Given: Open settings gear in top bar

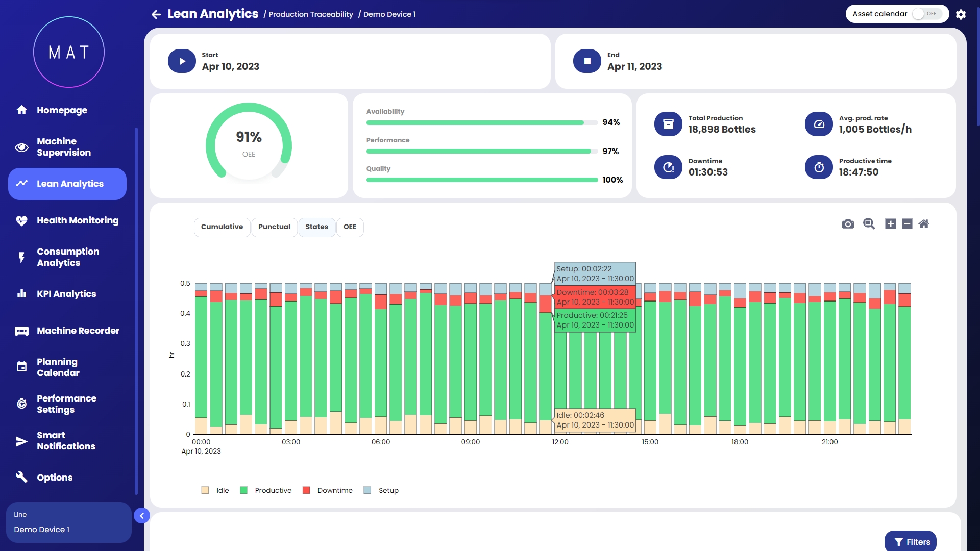Looking at the screenshot, I should tap(961, 14).
